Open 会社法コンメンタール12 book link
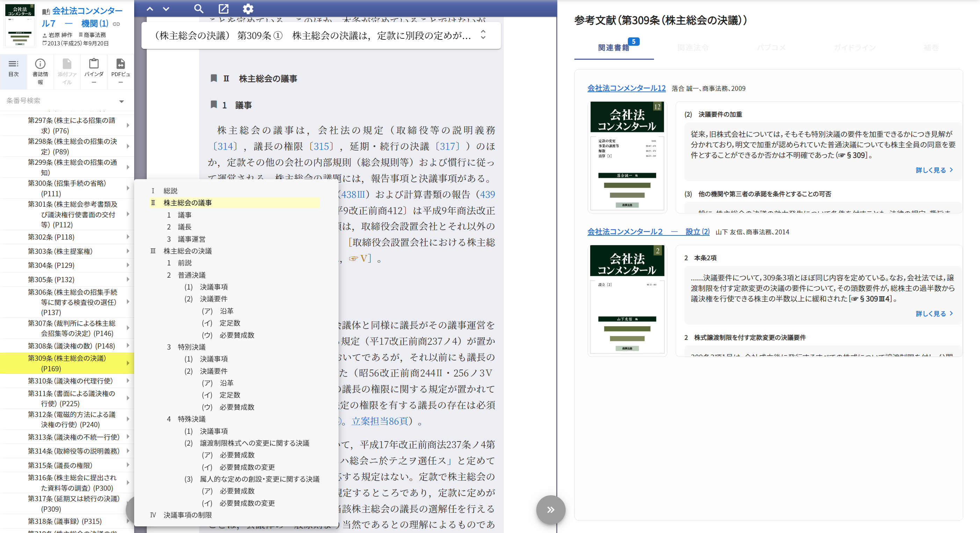Image resolution: width=980 pixels, height=533 pixels. [626, 88]
